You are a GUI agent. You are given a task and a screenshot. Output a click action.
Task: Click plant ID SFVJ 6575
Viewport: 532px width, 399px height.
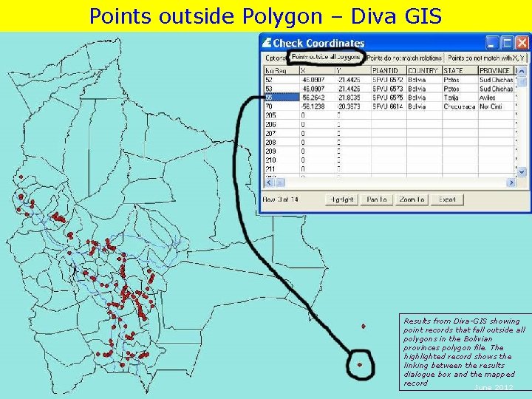tap(388, 98)
